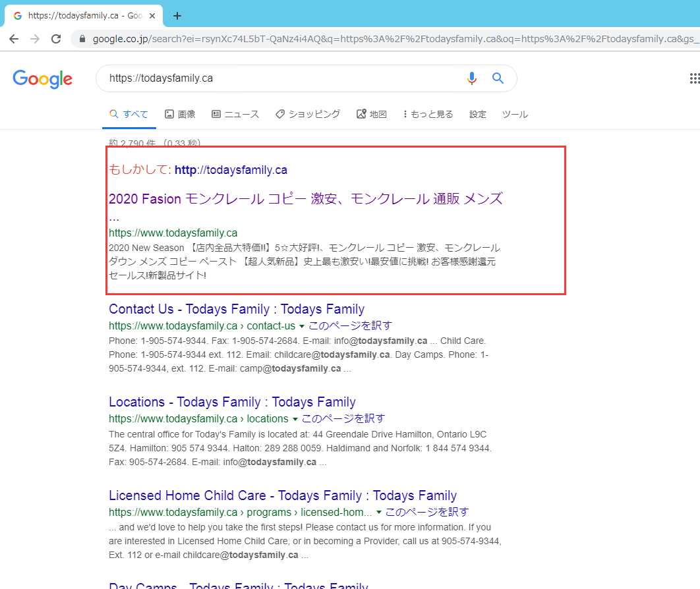View site security via lock icon
This screenshot has height=589, width=700.
pos(82,39)
